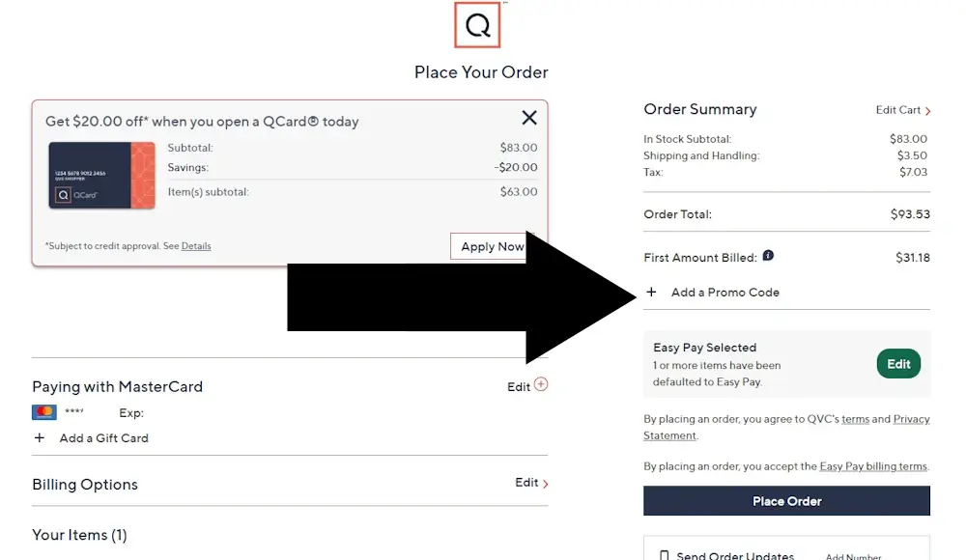The height and width of the screenshot is (560, 966).
Task: Click the plus icon beside Add a Promo Code
Action: (x=652, y=292)
